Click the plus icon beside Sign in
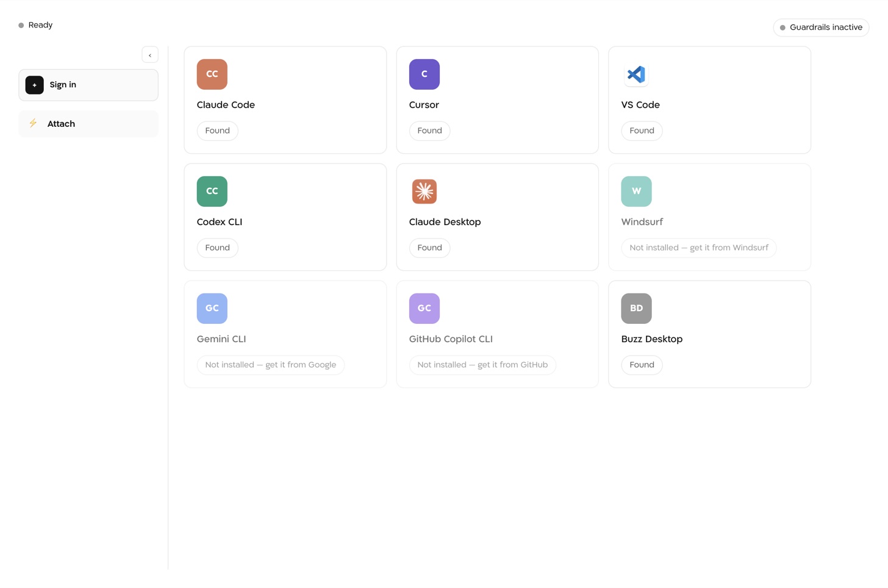The image size is (888, 588). [x=34, y=85]
